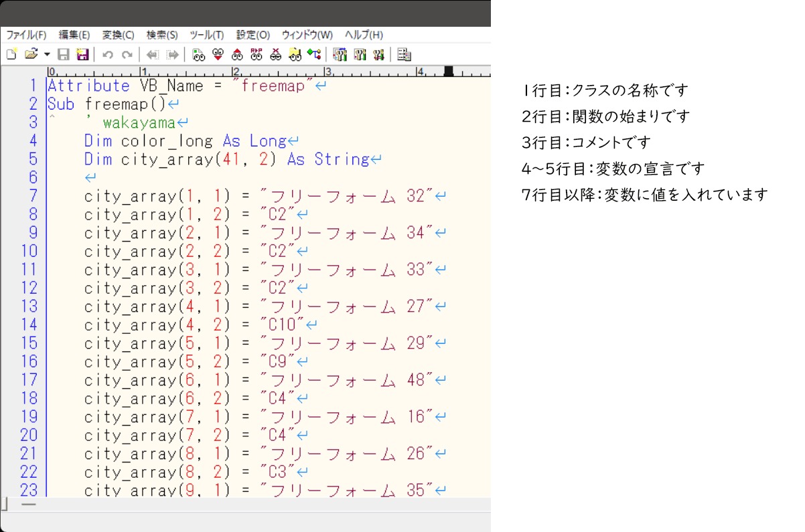Click the save-as icon with yellow disk
Screen dimensions: 805x532
(x=82, y=54)
